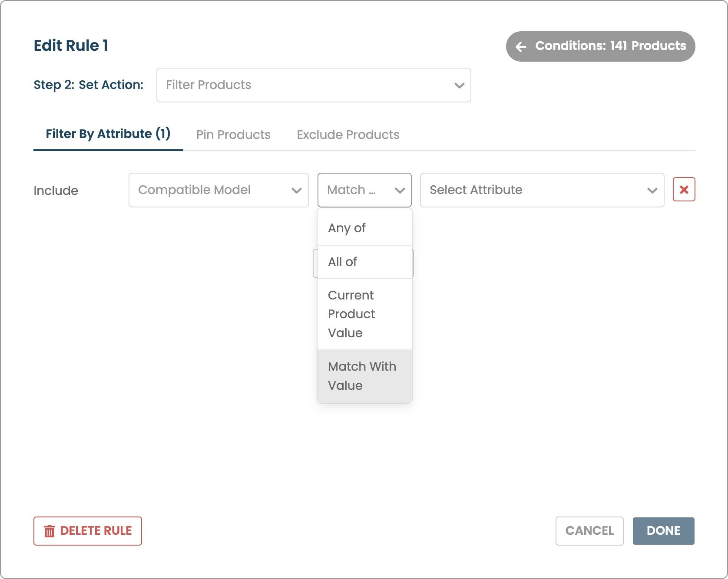Select the Filter By Attribute (1) tab
Viewport: 728px width, 579px height.
point(108,134)
